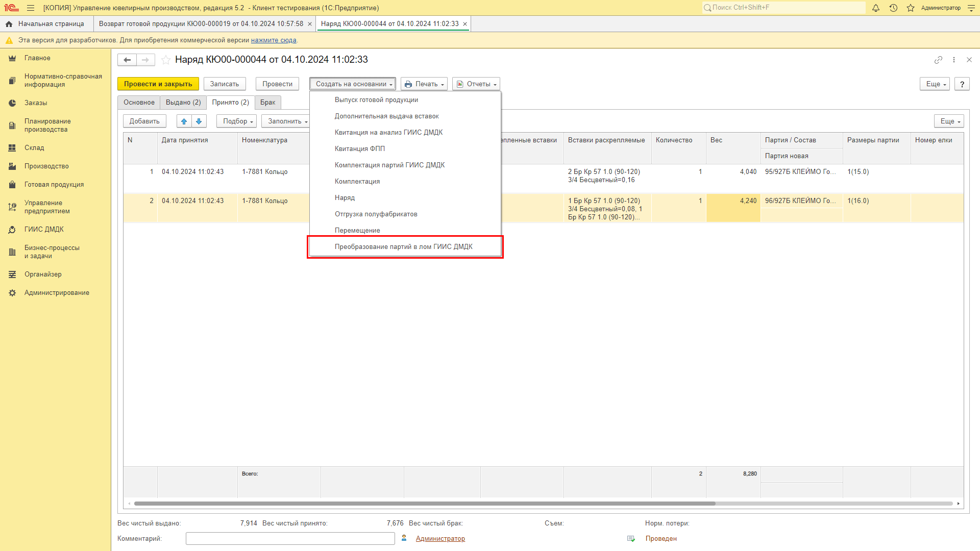
Task: Navigate back with left arrow
Action: pos(127,60)
